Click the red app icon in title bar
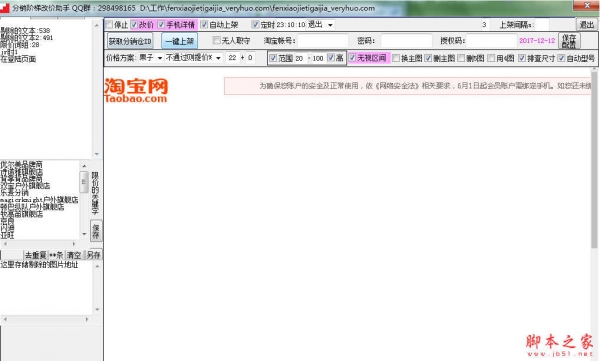The width and height of the screenshot is (600, 361). (5, 8)
